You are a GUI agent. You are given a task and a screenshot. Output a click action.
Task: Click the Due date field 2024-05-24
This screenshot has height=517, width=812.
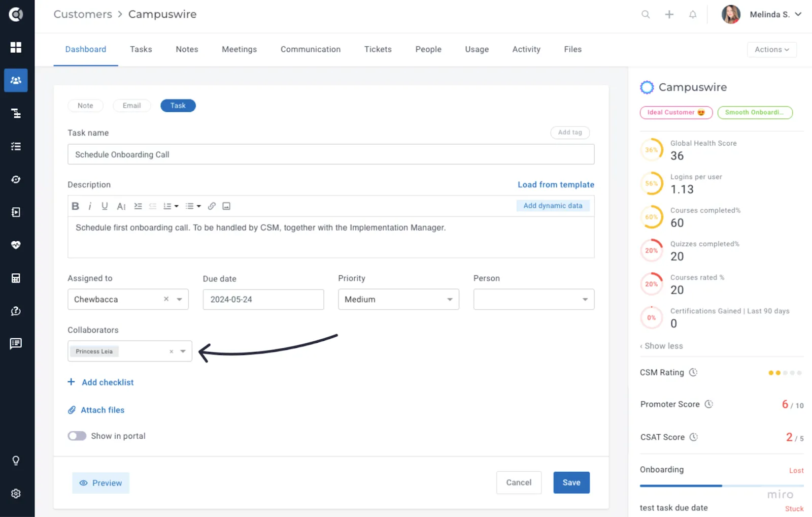point(263,300)
